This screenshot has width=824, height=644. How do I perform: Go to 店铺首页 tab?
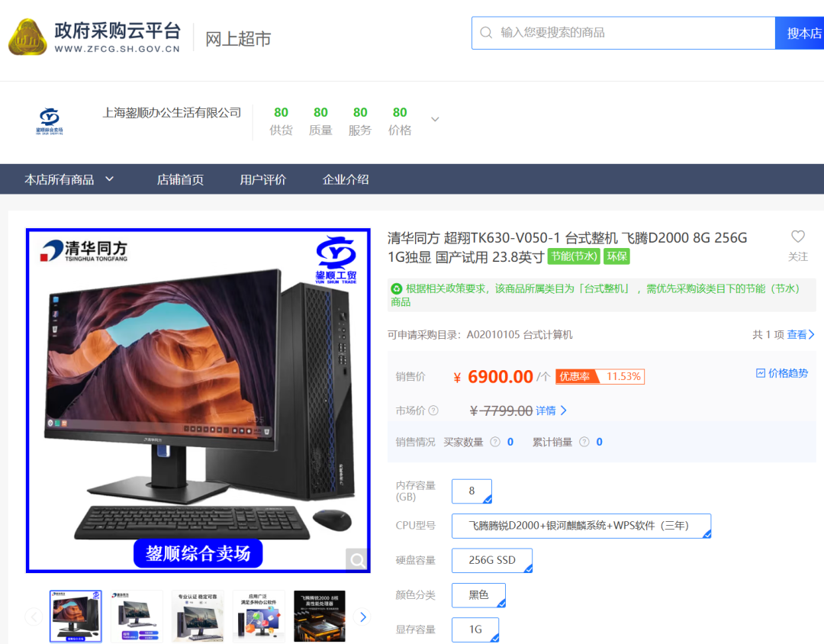(x=180, y=179)
